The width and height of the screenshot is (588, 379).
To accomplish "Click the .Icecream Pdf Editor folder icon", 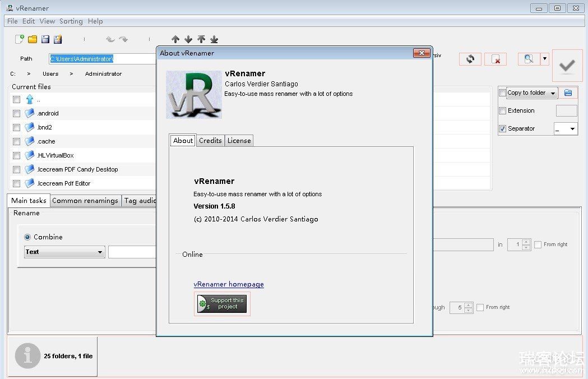I will pyautogui.click(x=30, y=183).
